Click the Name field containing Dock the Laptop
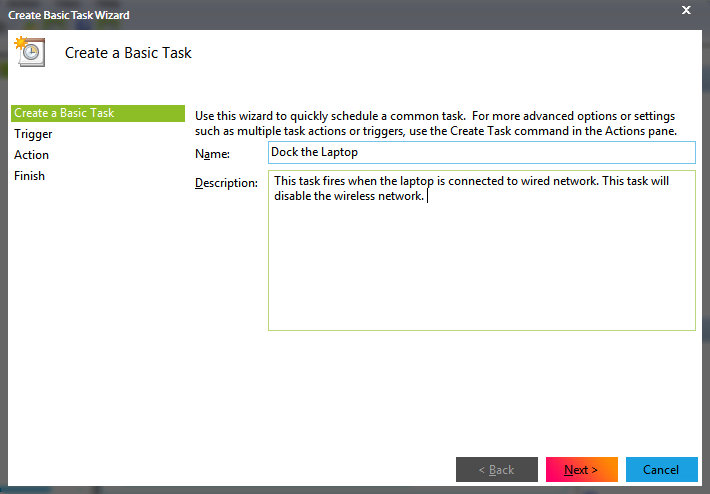The height and width of the screenshot is (494, 710). [x=481, y=152]
